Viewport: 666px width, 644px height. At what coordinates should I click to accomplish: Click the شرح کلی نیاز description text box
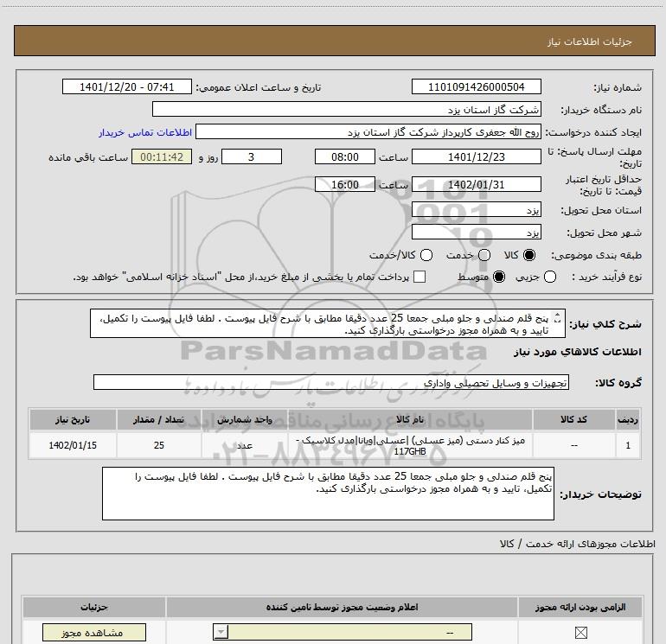328,323
